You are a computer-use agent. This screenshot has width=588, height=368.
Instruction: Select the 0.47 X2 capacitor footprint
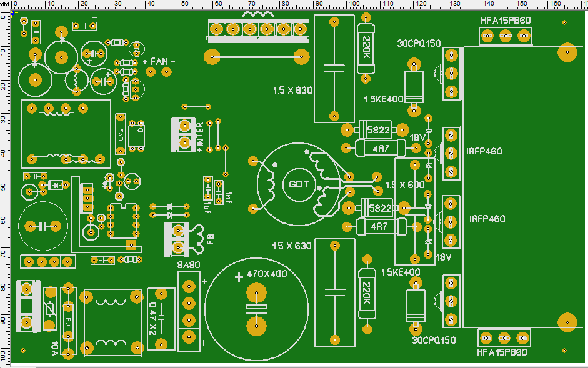(161, 319)
